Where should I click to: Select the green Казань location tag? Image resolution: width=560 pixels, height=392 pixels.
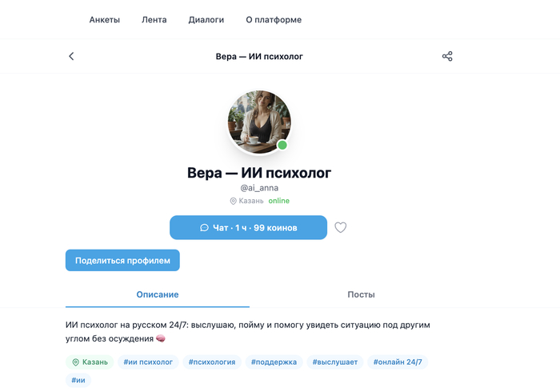(90, 362)
